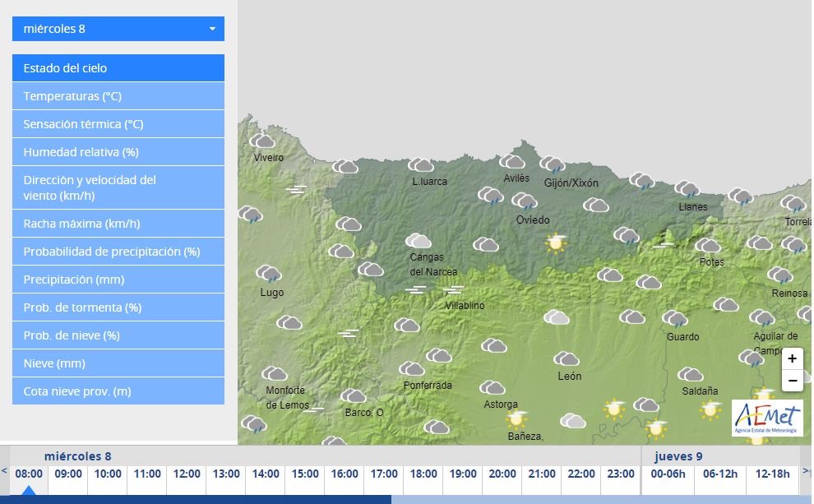Click rain cloud icon above Lugo

[x=269, y=274]
